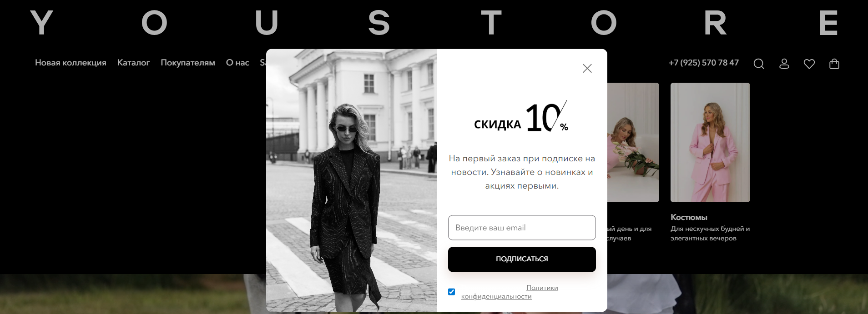The height and width of the screenshot is (314, 868).
Task: Click the black-and-white model photo in popup
Action: (351, 180)
